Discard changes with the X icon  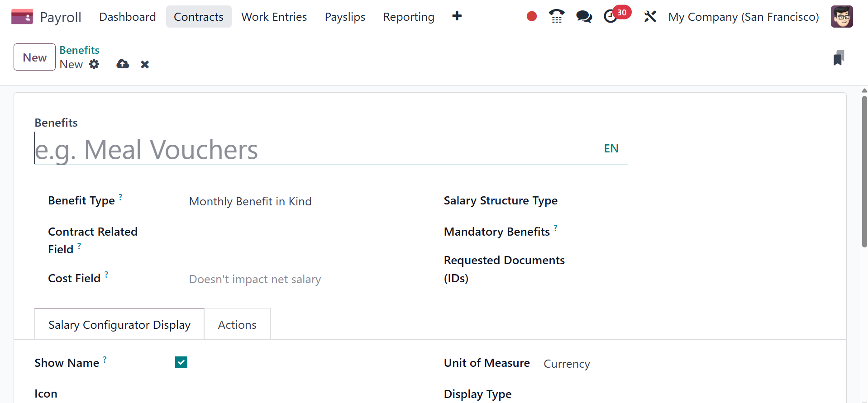pos(145,64)
